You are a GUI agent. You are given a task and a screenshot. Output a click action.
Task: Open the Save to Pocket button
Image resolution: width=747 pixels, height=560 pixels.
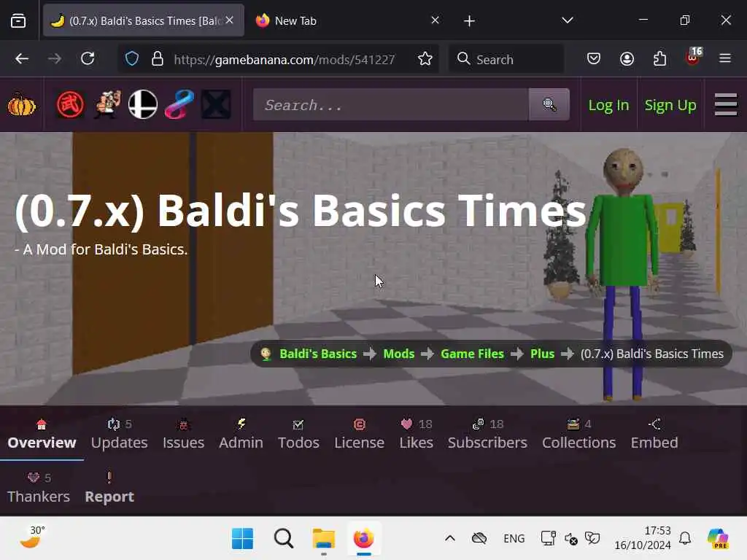594,59
